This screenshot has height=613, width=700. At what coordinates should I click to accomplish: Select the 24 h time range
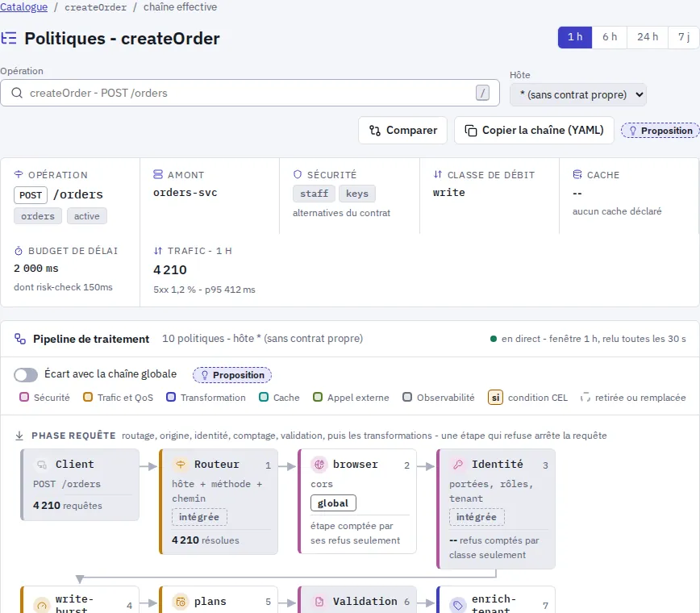tap(648, 37)
